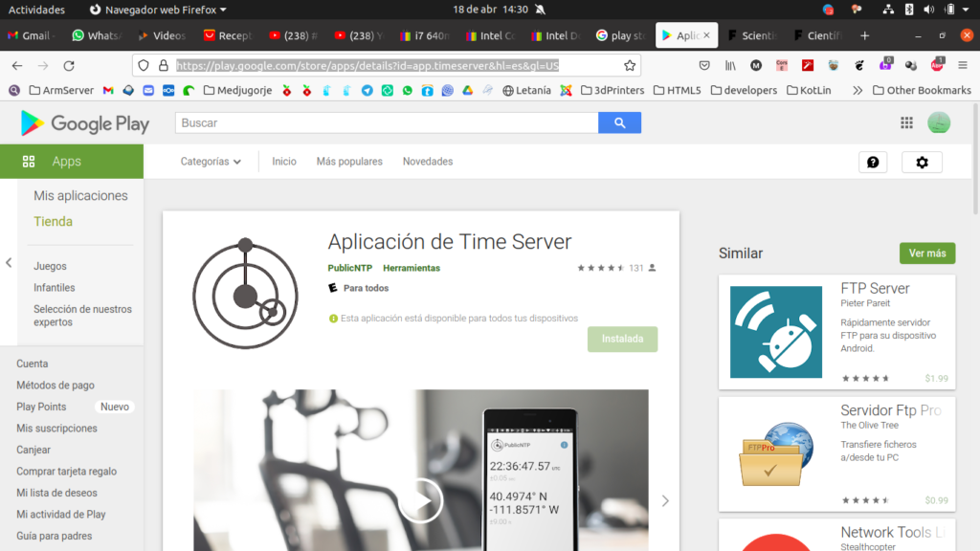Open Mis aplicaciones
This screenshot has width=980, height=551.
tap(80, 195)
